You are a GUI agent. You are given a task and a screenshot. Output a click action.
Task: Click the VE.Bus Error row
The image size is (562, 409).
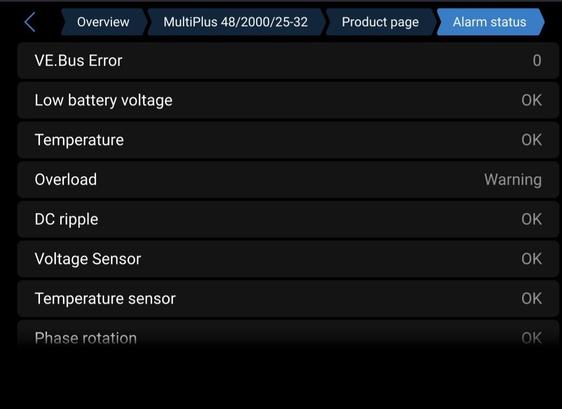pos(288,61)
